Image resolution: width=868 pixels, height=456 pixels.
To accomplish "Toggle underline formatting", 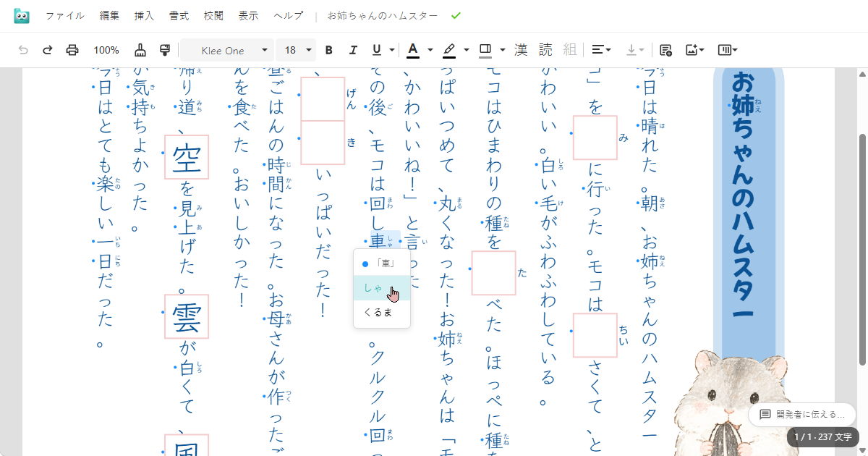I will (x=377, y=50).
